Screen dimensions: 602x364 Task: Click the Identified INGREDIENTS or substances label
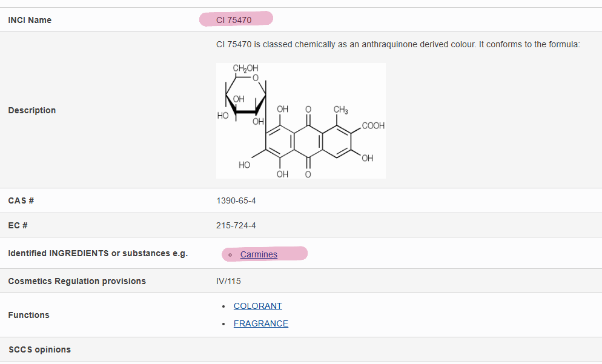point(98,253)
